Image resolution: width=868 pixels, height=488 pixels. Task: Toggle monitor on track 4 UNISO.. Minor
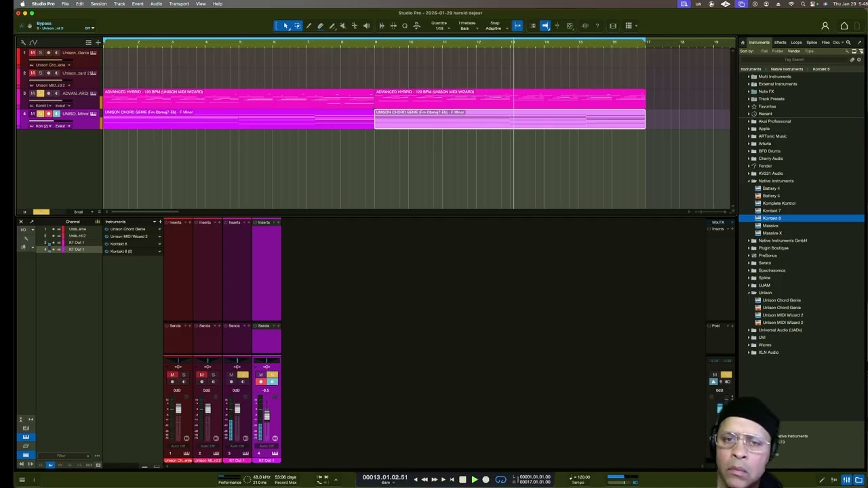pos(56,114)
